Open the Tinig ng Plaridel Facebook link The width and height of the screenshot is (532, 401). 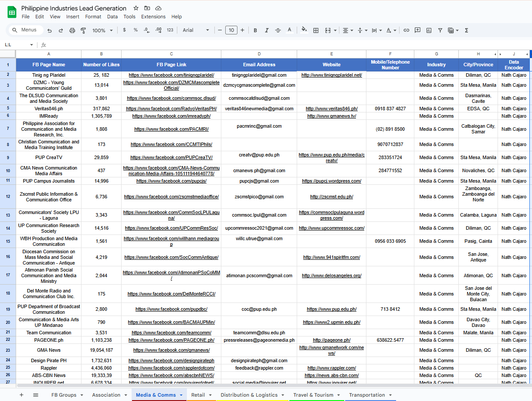pos(171,75)
